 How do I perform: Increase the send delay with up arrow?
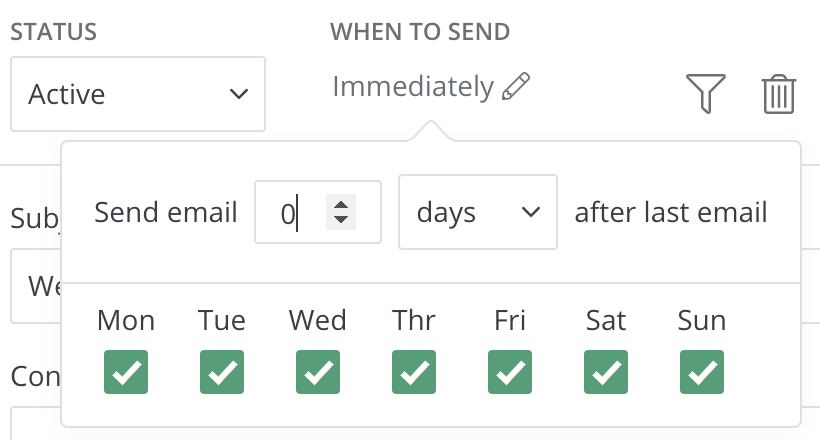[341, 204]
